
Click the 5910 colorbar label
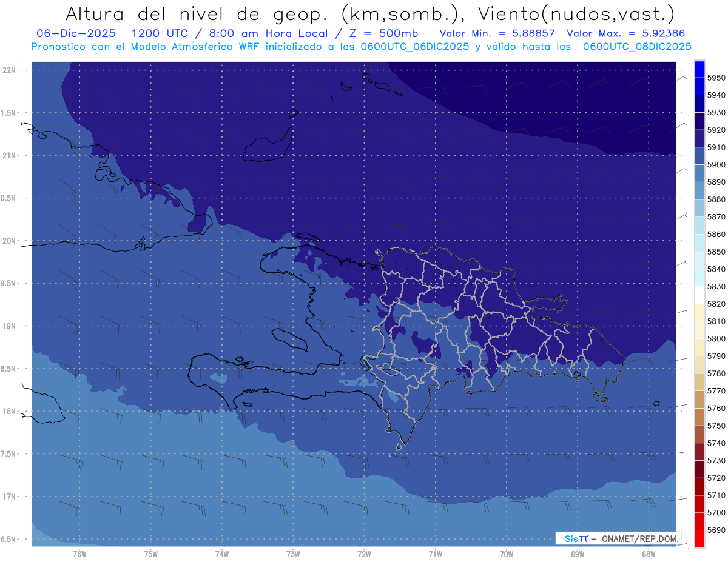(x=716, y=147)
